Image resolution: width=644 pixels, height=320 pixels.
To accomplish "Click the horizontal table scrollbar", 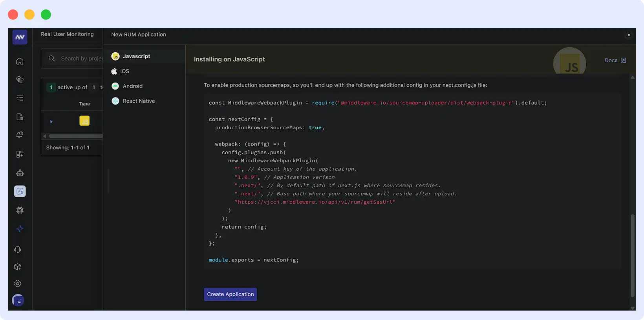I will (x=76, y=136).
